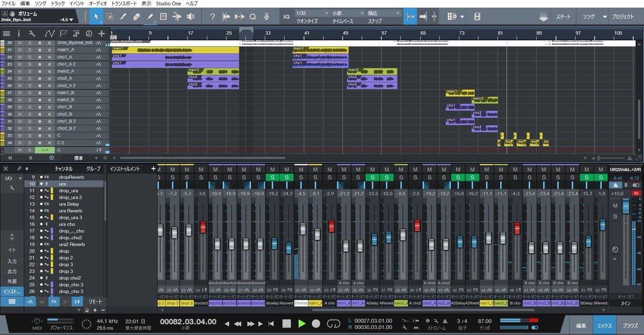Viewport: 644px width, 335px height.
Task: Toggle the loop button in transport
Action: coord(333,323)
